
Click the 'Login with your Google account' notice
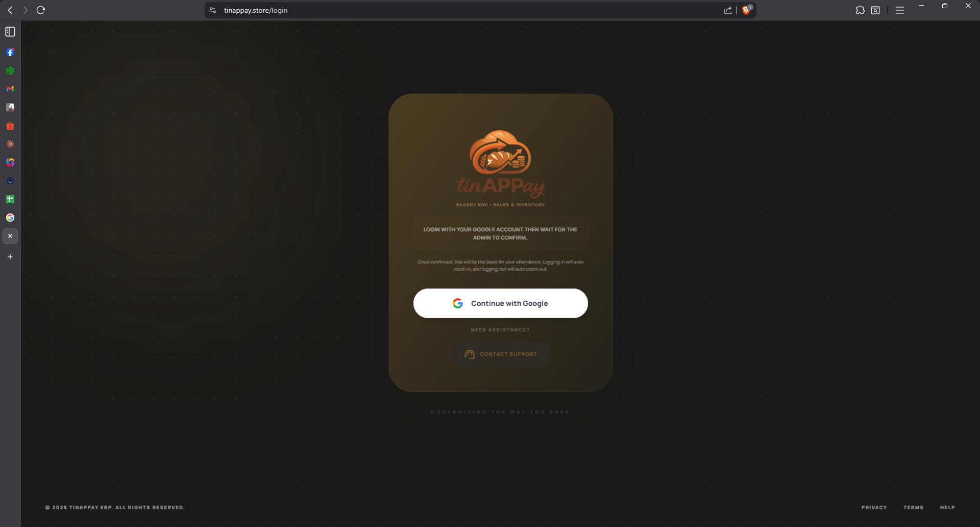pos(500,233)
